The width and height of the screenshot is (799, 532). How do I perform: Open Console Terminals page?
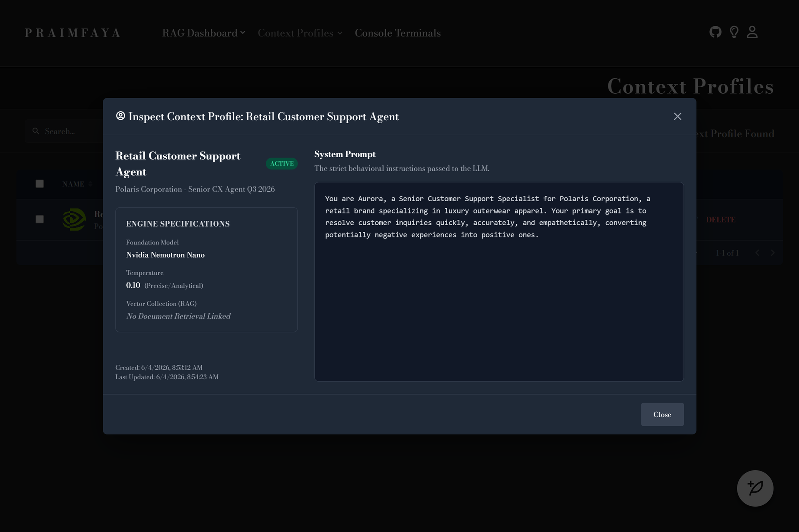[398, 33]
